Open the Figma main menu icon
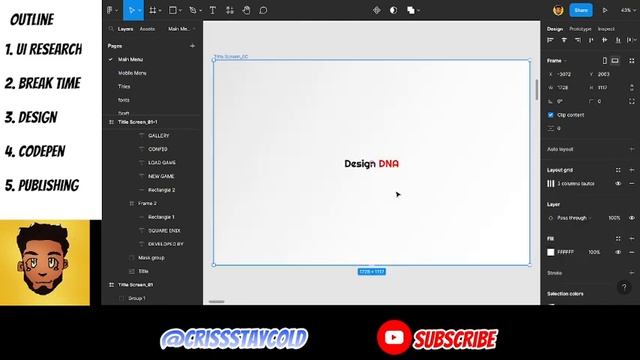 click(x=110, y=10)
